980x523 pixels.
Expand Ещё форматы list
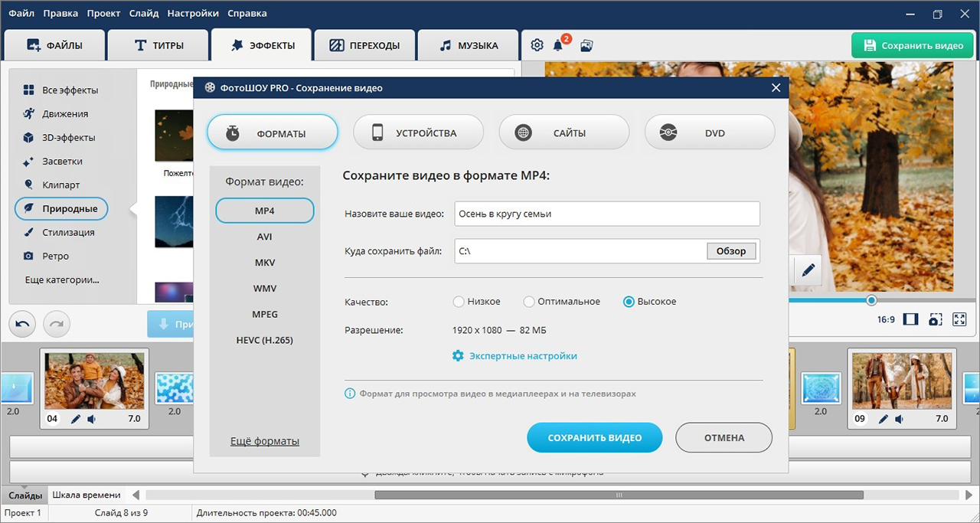coord(264,441)
